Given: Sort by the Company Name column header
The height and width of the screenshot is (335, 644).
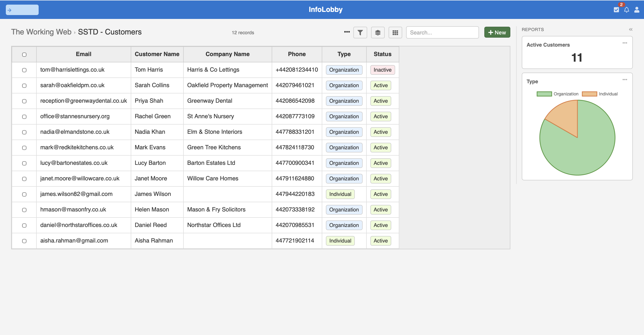Looking at the screenshot, I should point(227,54).
